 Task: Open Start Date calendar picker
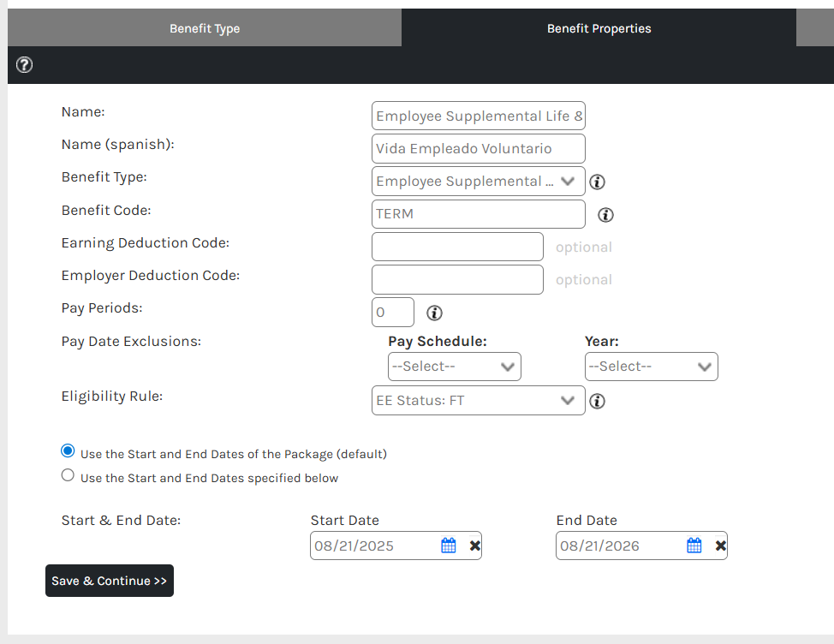tap(449, 546)
